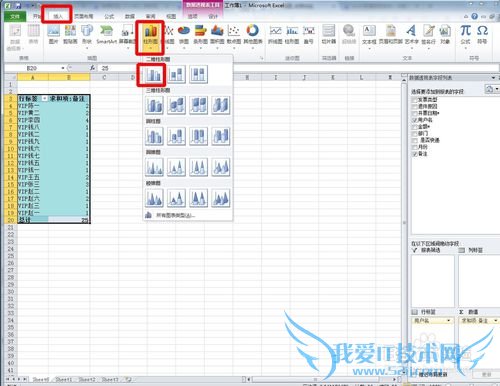The image size is (500, 386).
Task: Insert a SmartArt graphic
Action: click(106, 34)
